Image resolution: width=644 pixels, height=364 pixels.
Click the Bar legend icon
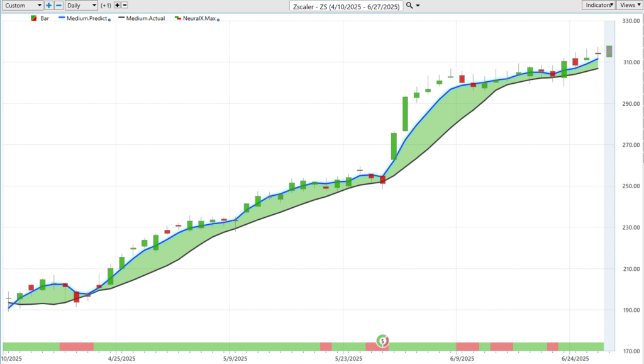pos(34,18)
